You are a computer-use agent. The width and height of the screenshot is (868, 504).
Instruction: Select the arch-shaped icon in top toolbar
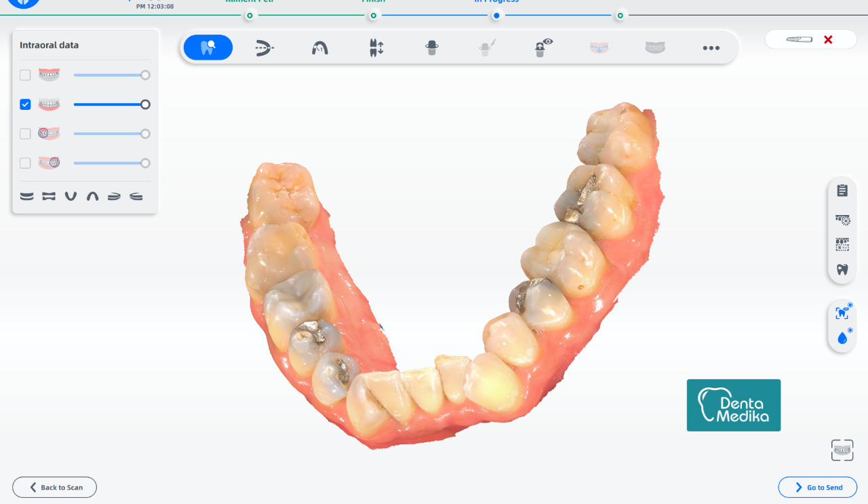point(320,48)
